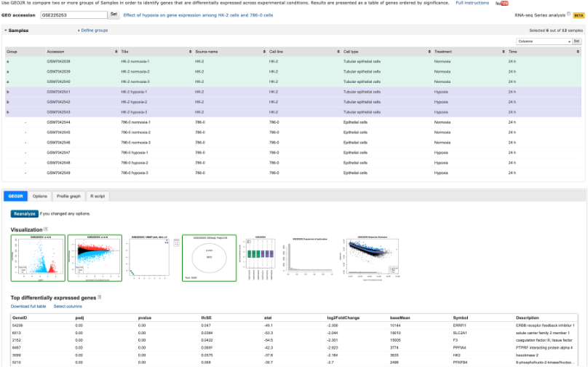Select sample row GSM7042541
588x367 pixels.
[x=293, y=92]
